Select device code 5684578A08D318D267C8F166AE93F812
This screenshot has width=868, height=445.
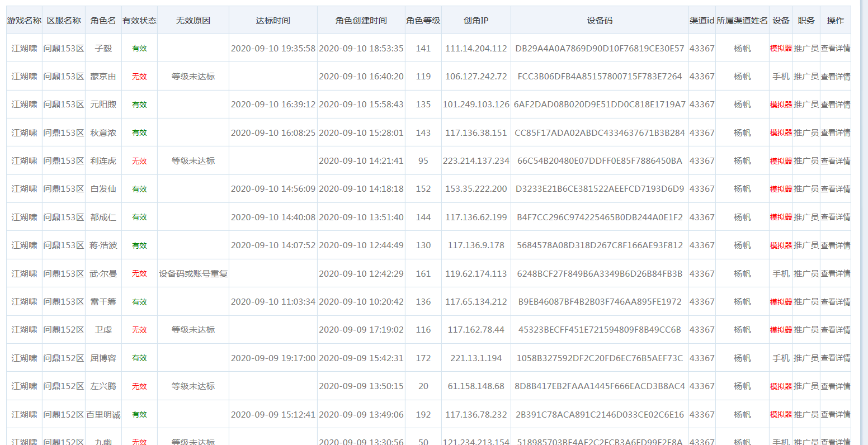(x=600, y=245)
